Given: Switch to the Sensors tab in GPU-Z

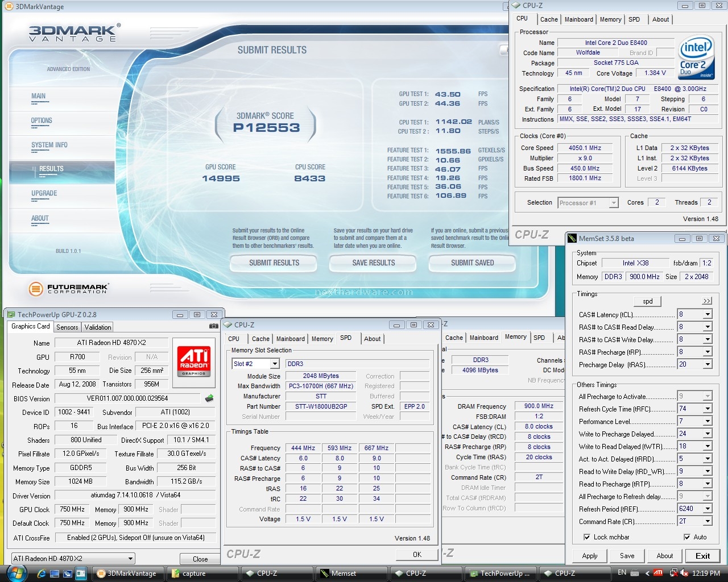Looking at the screenshot, I should (x=67, y=327).
